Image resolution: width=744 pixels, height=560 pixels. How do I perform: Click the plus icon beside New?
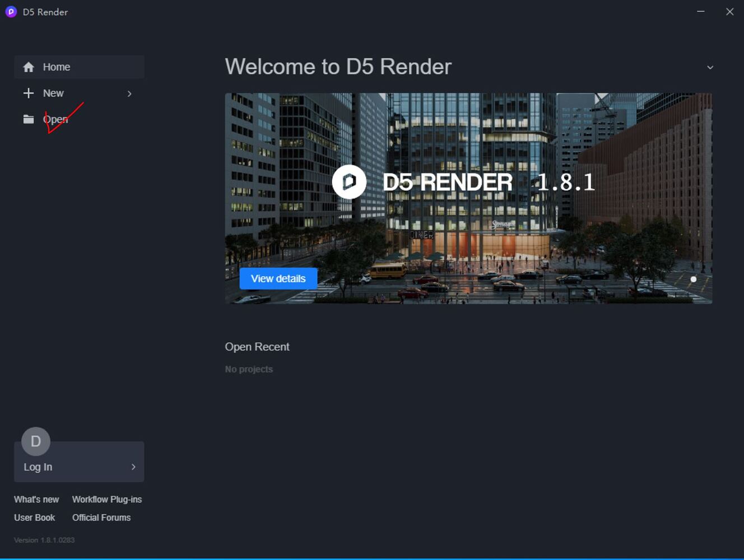tap(29, 93)
